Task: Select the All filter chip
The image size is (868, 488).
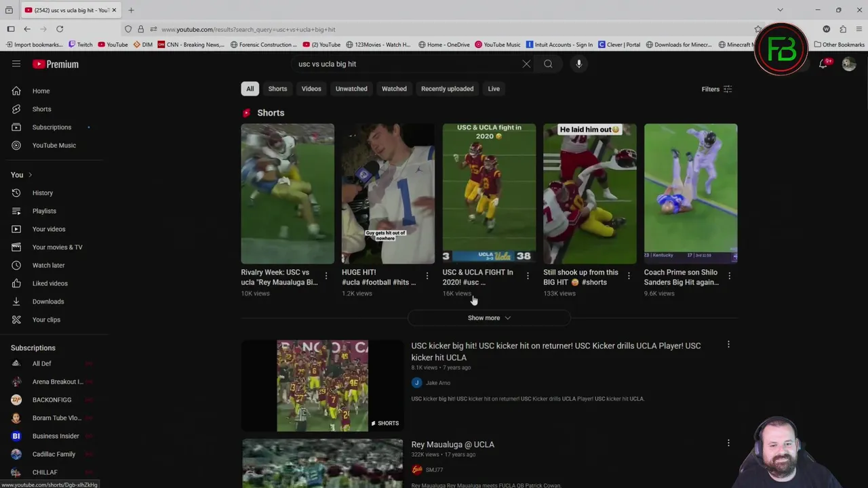Action: click(250, 89)
